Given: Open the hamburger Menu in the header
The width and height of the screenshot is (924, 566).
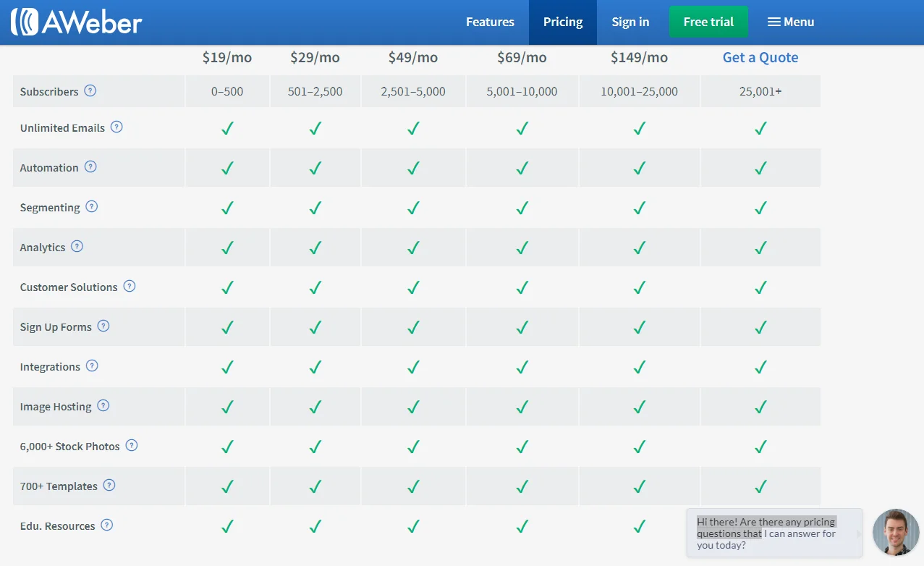Looking at the screenshot, I should [x=790, y=22].
